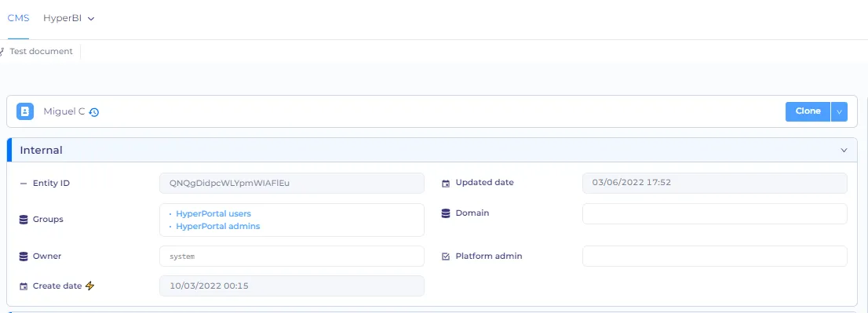Open the HyperPortal admins group link
The height and width of the screenshot is (313, 868).
click(217, 226)
